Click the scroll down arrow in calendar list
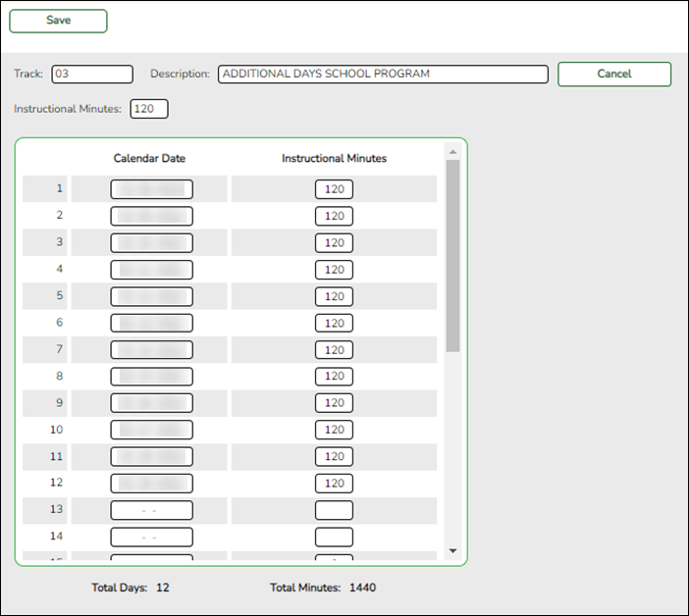The height and width of the screenshot is (616, 689). click(x=453, y=550)
